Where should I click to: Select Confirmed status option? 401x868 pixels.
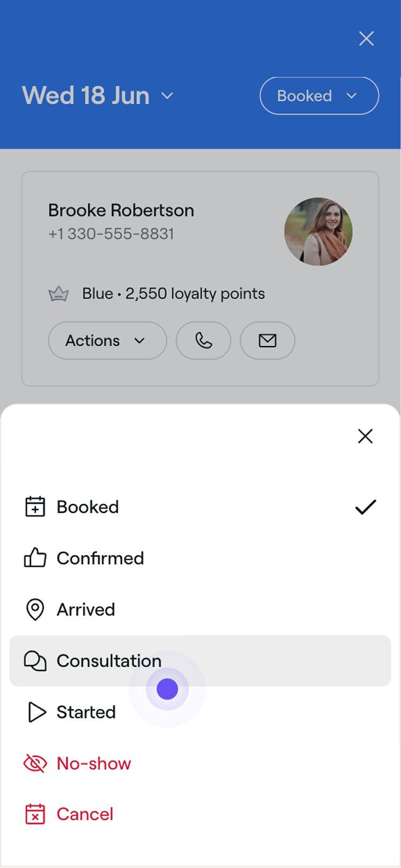pos(101,558)
